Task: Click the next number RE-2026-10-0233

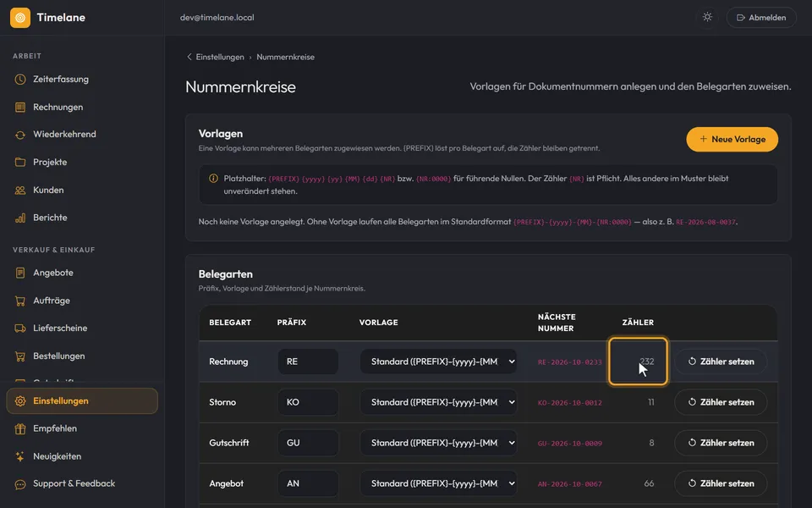Action: tap(569, 362)
